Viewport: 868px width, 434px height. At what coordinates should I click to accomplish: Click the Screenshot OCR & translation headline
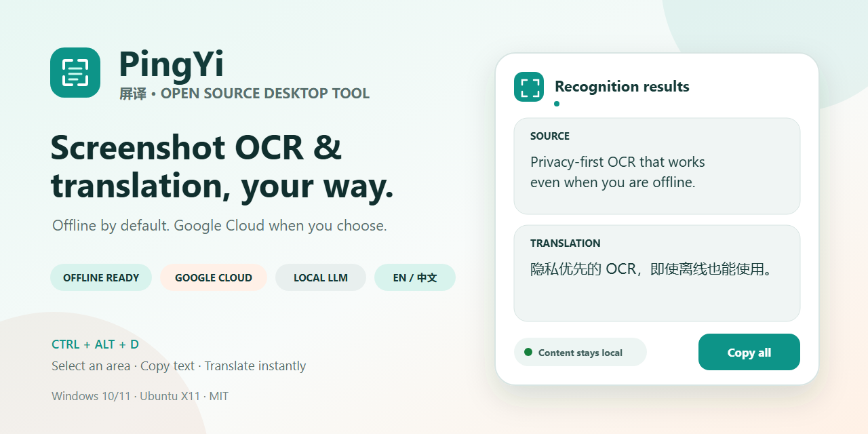(x=222, y=167)
